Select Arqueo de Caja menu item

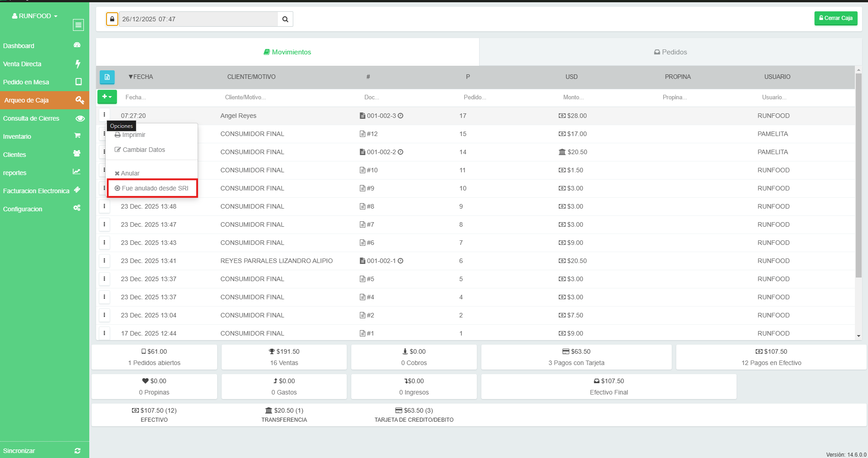(x=44, y=100)
